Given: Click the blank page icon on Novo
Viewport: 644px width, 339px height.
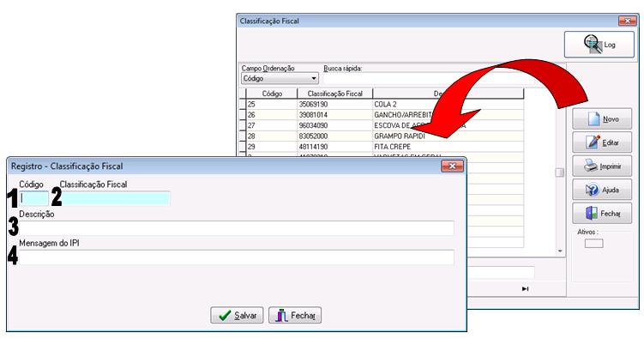Looking at the screenshot, I should (593, 118).
